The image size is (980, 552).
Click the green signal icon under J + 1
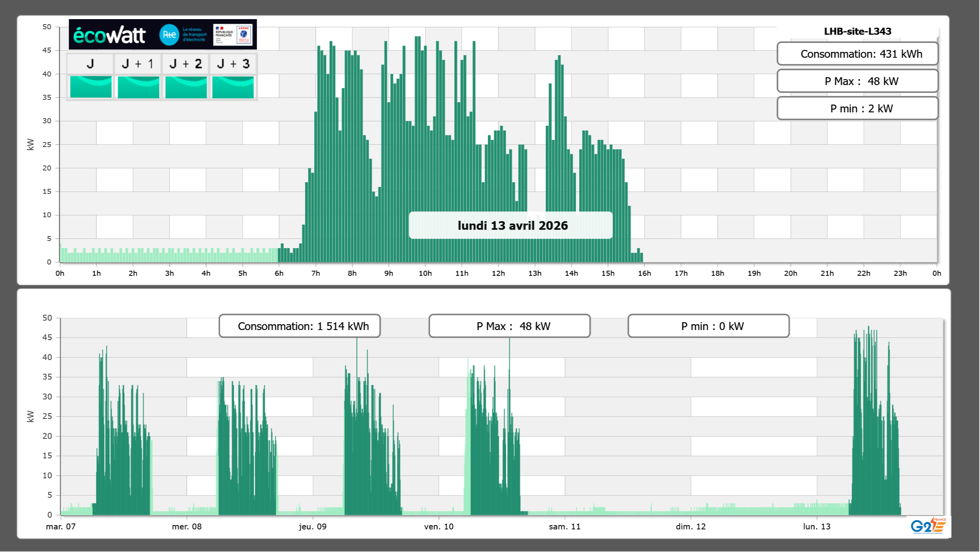138,87
